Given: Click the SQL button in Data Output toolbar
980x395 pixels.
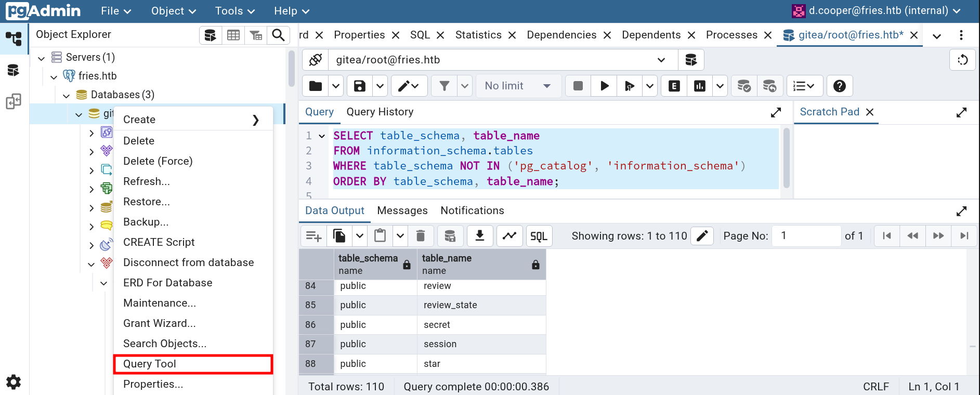Looking at the screenshot, I should [x=539, y=236].
